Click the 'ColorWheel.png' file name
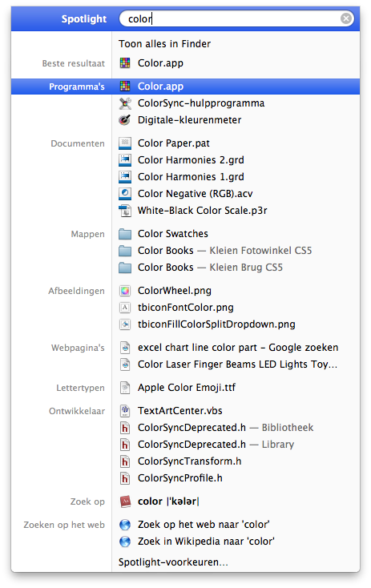This screenshot has height=588, width=371. tap(175, 291)
